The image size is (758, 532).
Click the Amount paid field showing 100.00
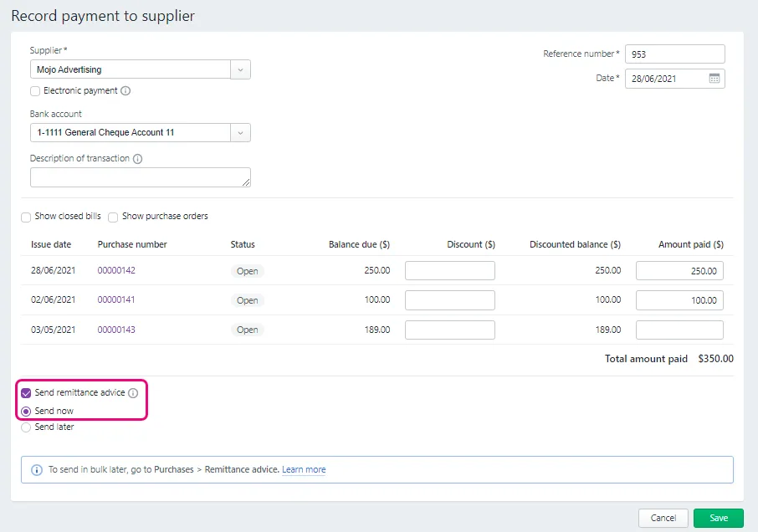click(679, 300)
